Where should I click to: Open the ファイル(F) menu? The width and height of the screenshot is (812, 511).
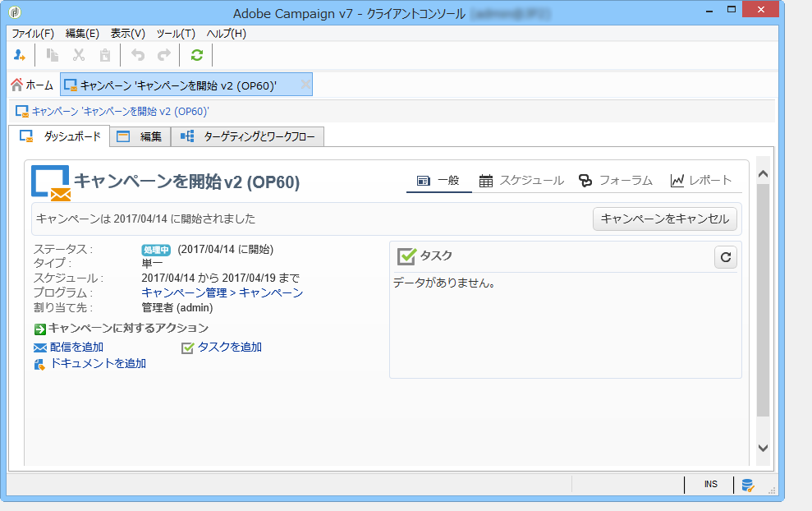pyautogui.click(x=33, y=34)
